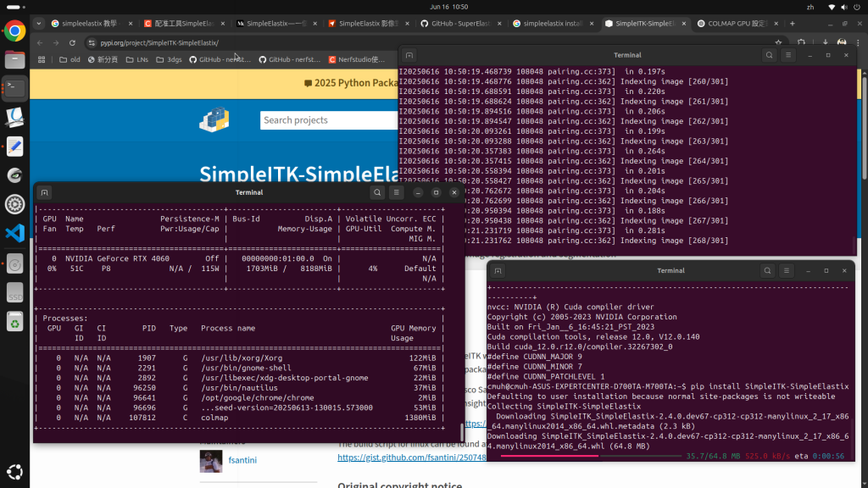Viewport: 868px width, 488px height.
Task: Open 'Nerfstudio使...' bookmark
Action: (357, 59)
